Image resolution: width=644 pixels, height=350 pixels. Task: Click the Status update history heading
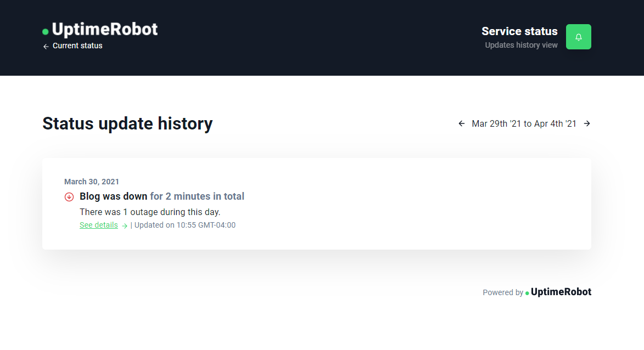[127, 123]
